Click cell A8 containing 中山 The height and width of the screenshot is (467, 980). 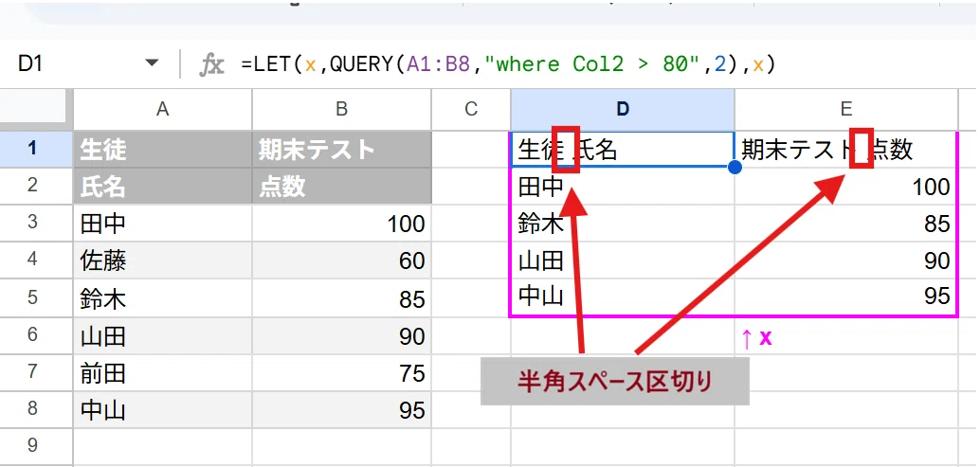[x=162, y=409]
